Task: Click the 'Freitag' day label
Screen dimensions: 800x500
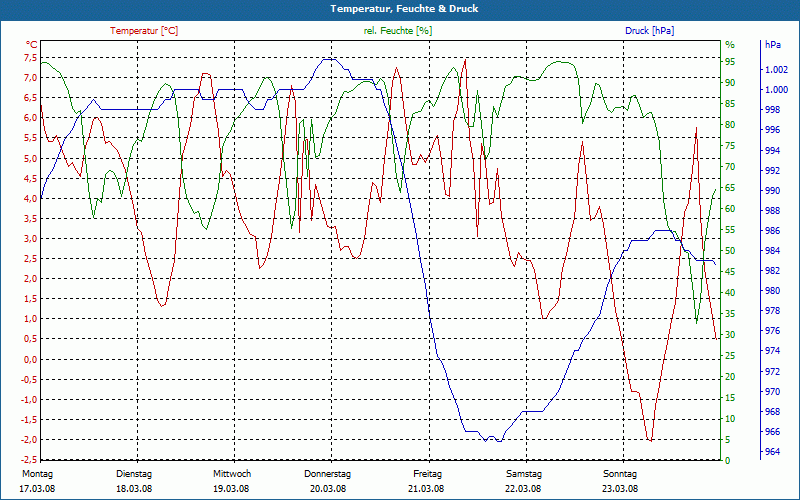Action: [428, 474]
